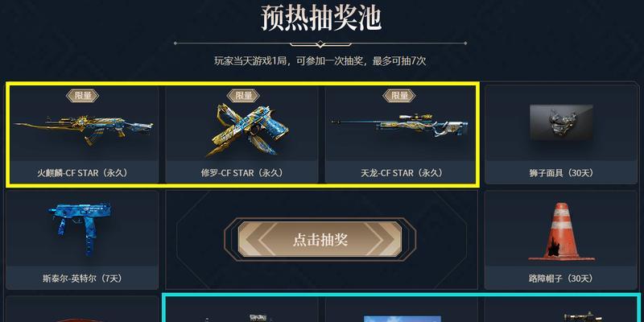The height and width of the screenshot is (322, 644).
Task: Click the 斯泰尔-英特尔(7天) caption
Action: 82,279
